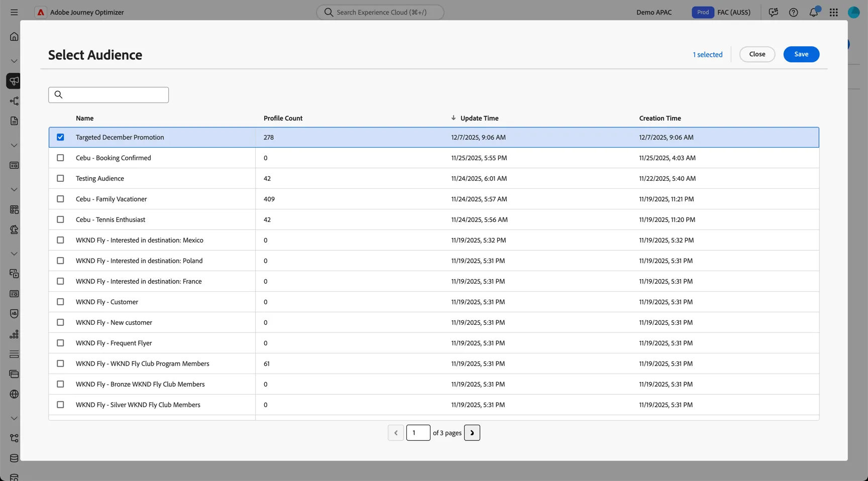Select Cebu - Tennis Enthusiast checkbox

[x=60, y=219]
